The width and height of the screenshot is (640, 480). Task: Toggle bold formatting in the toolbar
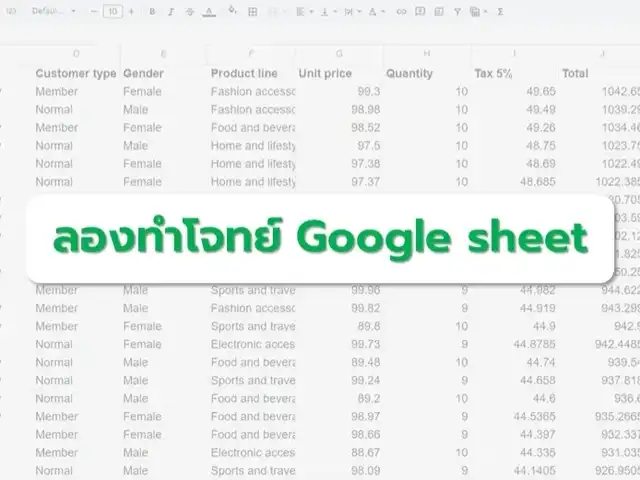tap(152, 12)
